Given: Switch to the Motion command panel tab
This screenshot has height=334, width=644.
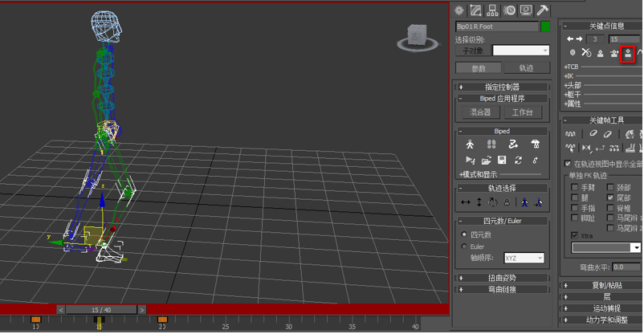Looking at the screenshot, I should point(509,10).
